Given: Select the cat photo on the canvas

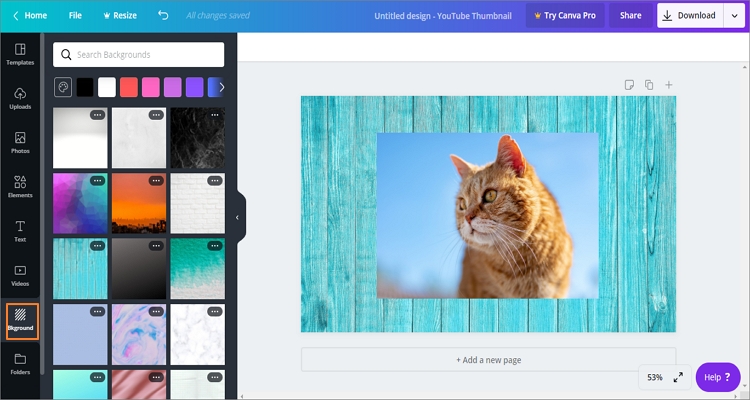Looking at the screenshot, I should (x=487, y=216).
